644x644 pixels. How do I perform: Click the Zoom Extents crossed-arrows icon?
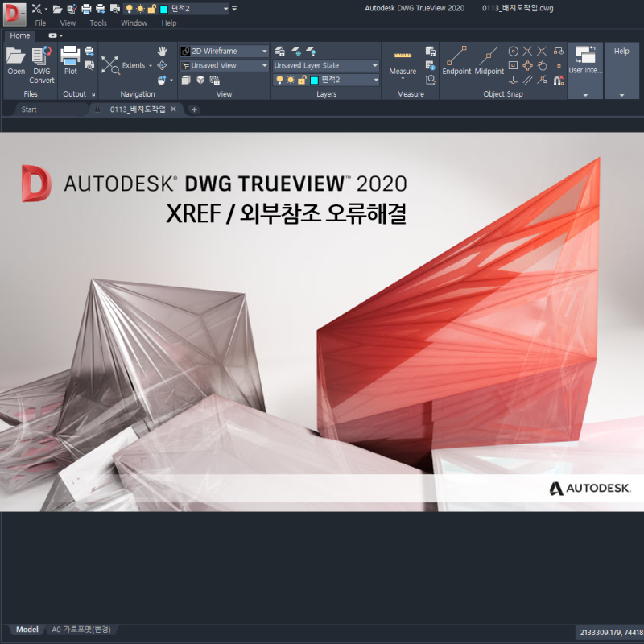coord(110,65)
